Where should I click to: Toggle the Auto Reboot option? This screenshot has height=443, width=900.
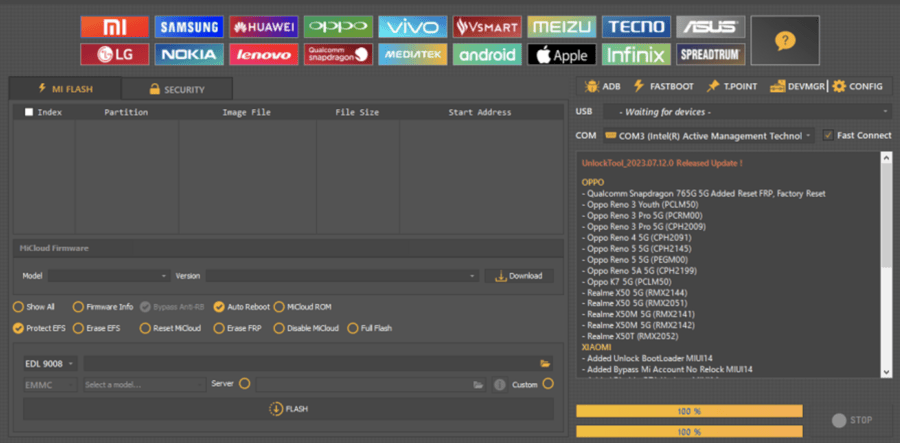(x=219, y=307)
